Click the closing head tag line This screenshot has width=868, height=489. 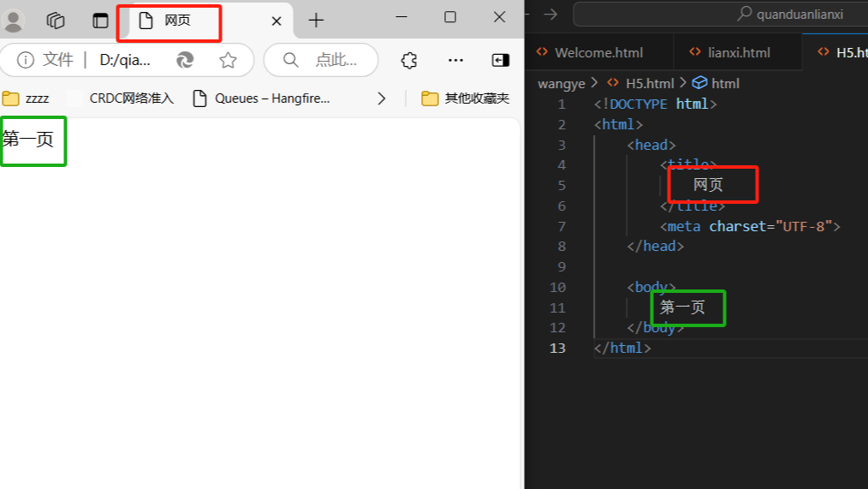coord(656,247)
